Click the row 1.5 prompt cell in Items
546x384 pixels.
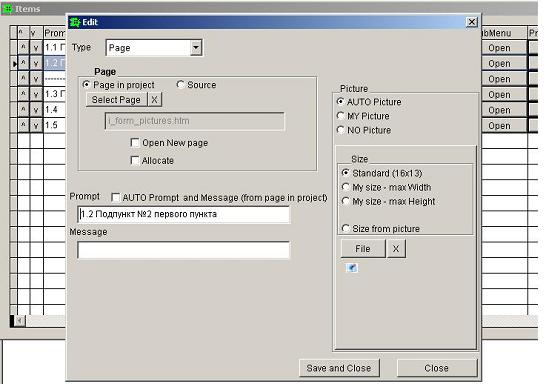[x=55, y=125]
